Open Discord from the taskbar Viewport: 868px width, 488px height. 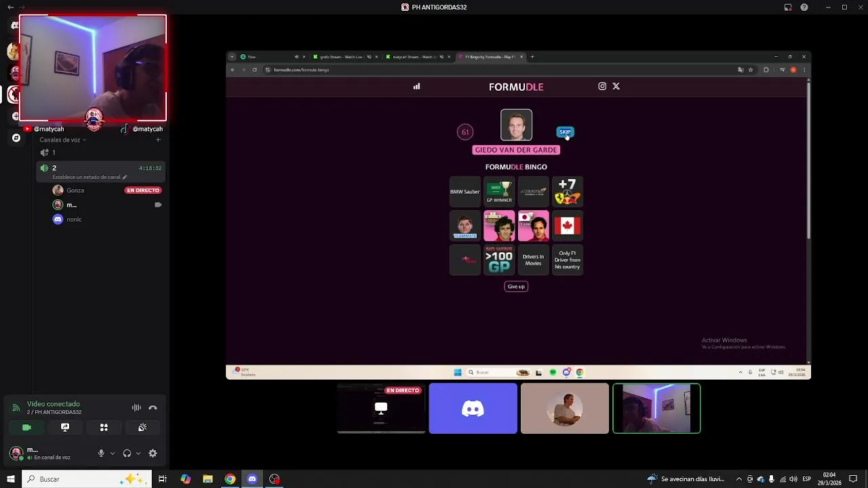coord(252,479)
